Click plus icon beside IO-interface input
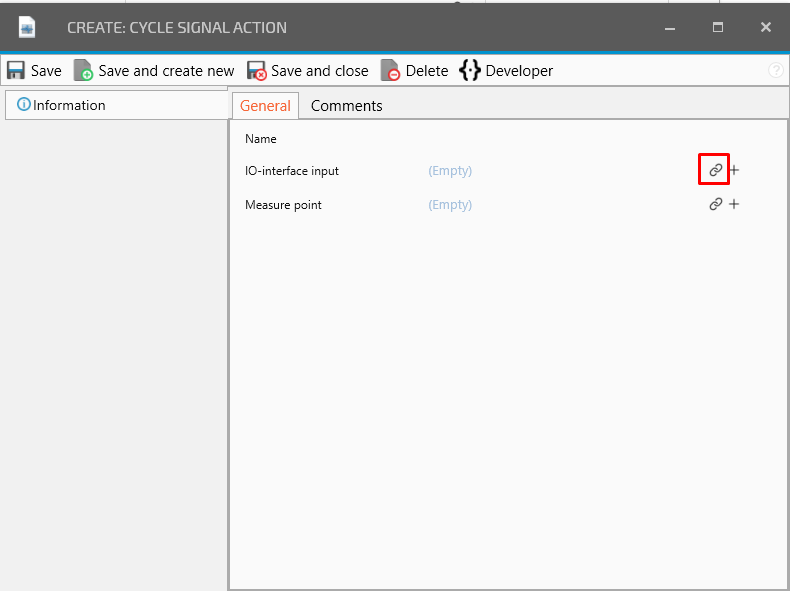 [734, 171]
